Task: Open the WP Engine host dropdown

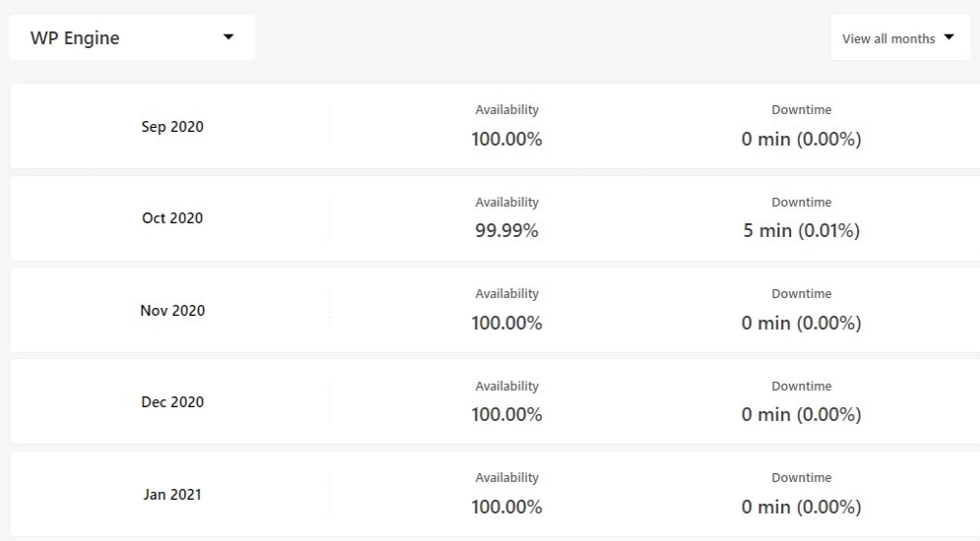Action: pos(132,37)
